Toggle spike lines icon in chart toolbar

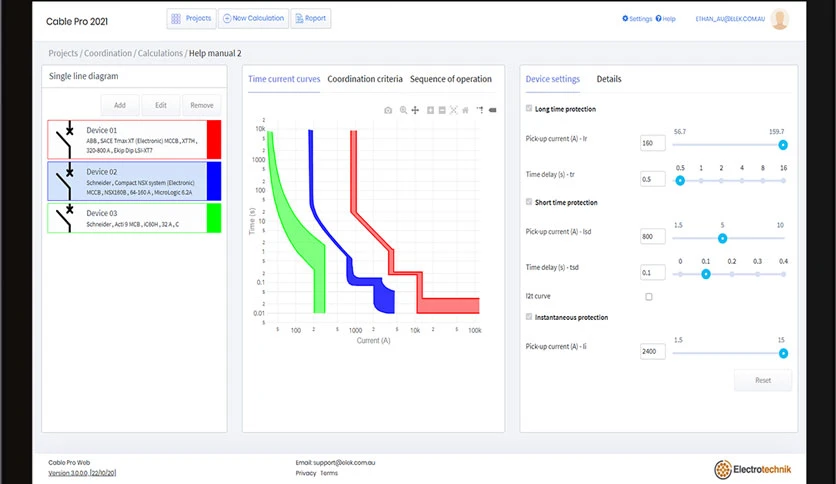point(480,110)
